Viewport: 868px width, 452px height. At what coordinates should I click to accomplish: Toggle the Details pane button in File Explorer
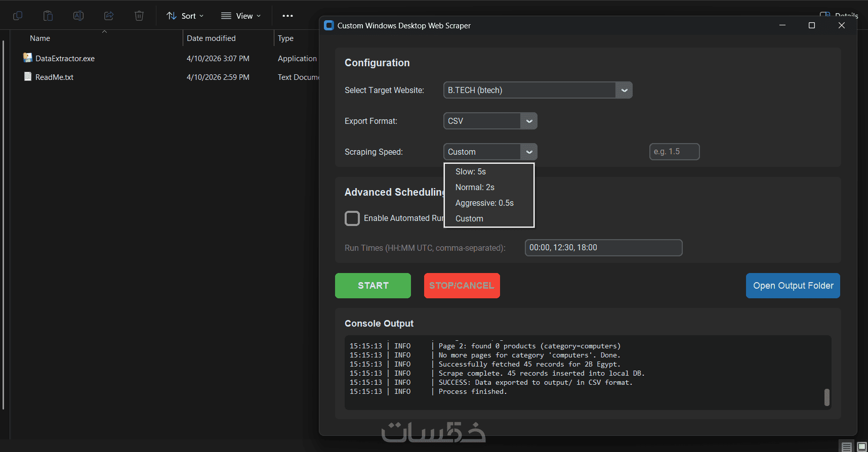pos(839,15)
